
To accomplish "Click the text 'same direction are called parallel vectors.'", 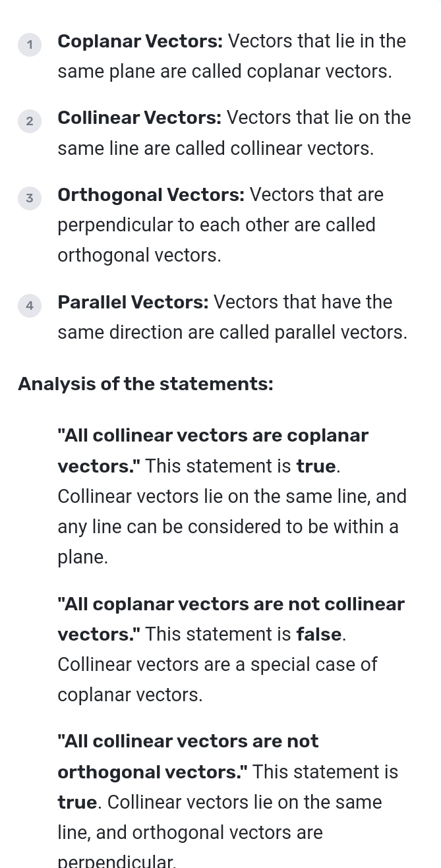I will click(x=232, y=332).
